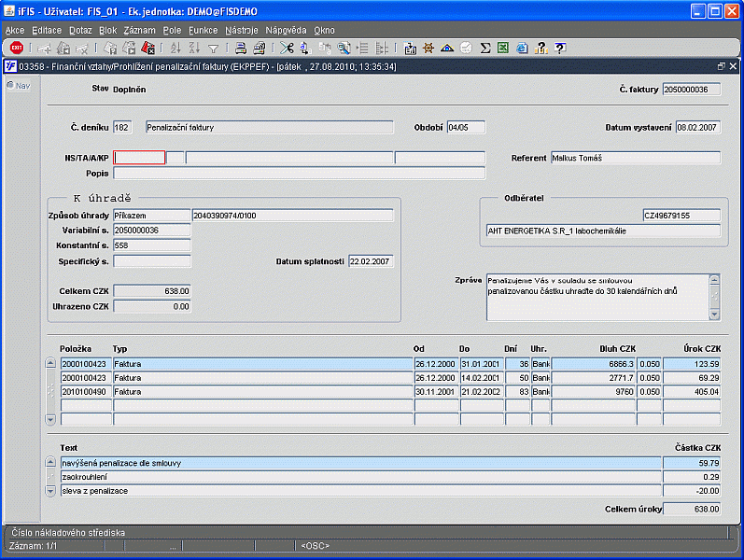
Task: Click the Popis input field
Action: [x=299, y=173]
